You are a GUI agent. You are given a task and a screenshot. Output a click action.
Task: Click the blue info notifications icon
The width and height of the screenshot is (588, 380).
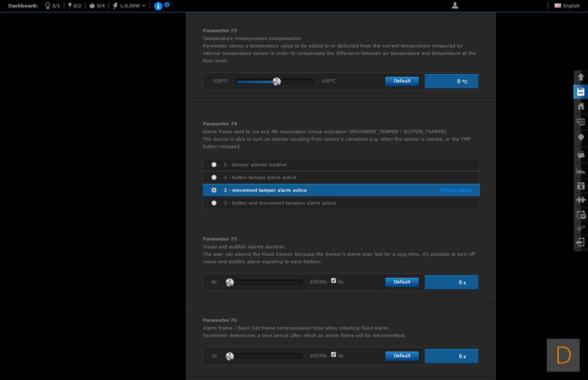point(158,6)
